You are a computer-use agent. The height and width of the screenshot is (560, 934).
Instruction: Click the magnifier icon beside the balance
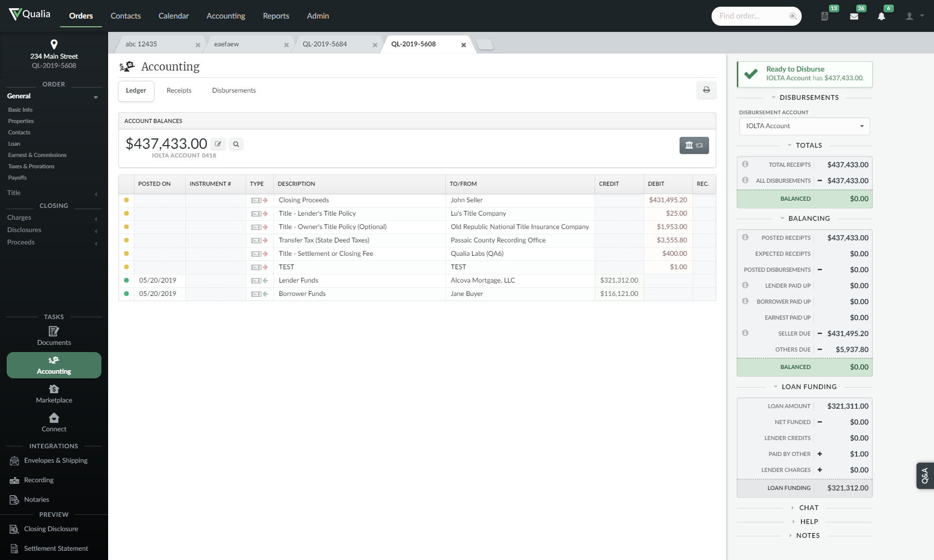[236, 144]
